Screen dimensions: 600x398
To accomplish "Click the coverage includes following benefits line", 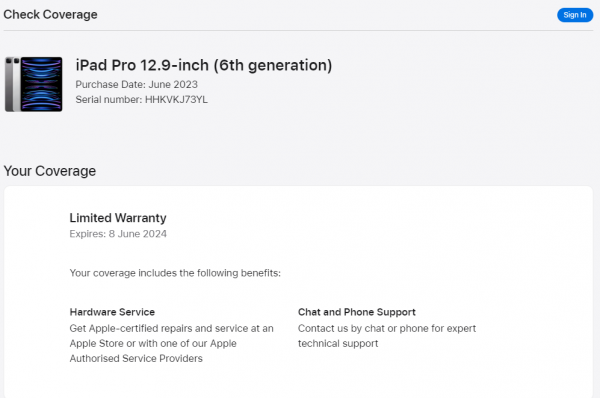I will pos(175,273).
